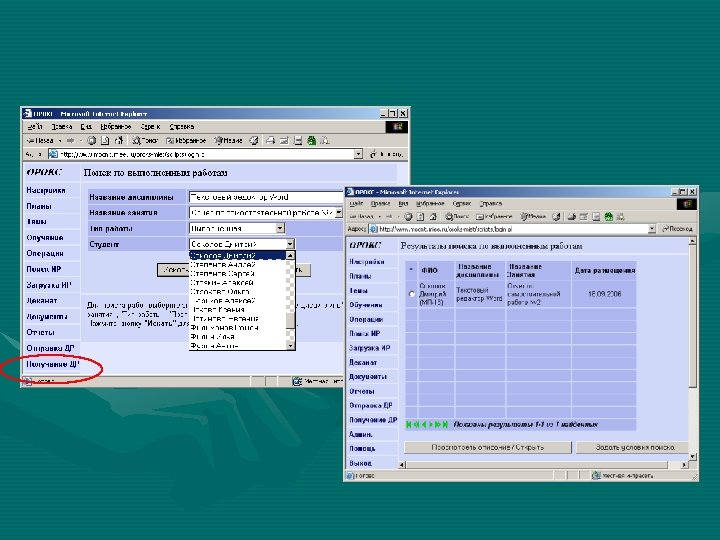Open History in the left search window toolbar

[x=253, y=141]
